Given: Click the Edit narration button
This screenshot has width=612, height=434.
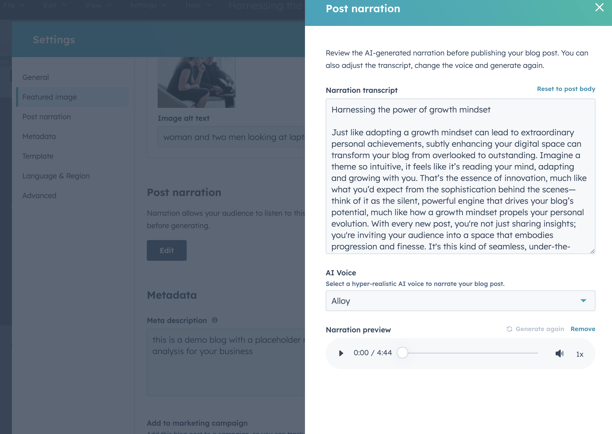Looking at the screenshot, I should pos(167,250).
